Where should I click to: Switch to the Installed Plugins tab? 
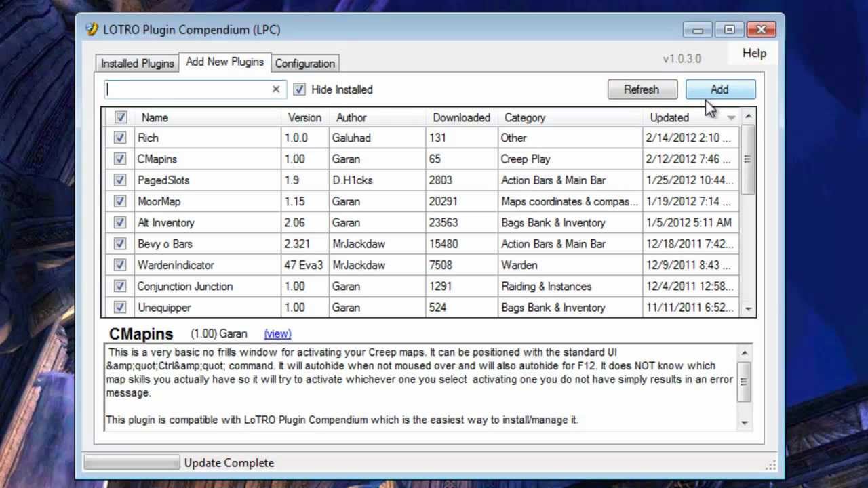pos(138,63)
